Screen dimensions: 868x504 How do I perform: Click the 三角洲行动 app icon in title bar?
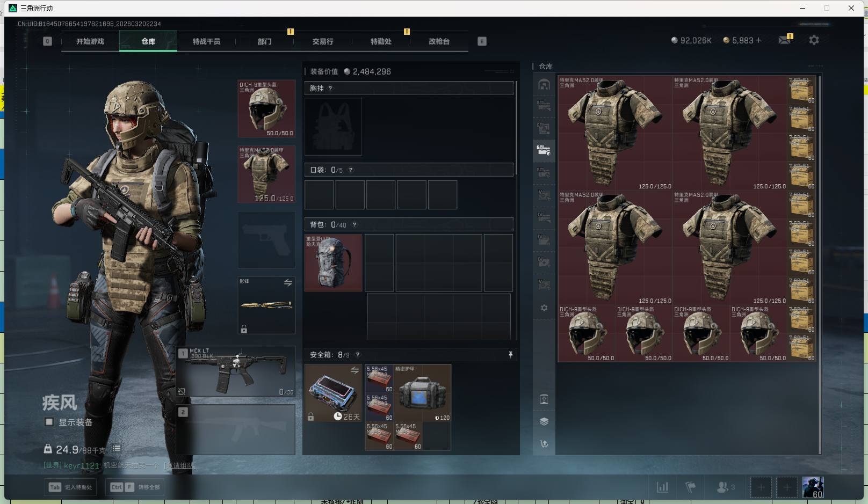click(x=13, y=8)
